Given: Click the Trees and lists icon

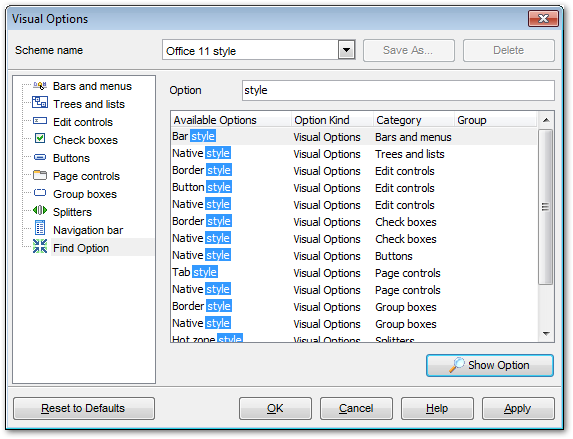Looking at the screenshot, I should point(40,102).
